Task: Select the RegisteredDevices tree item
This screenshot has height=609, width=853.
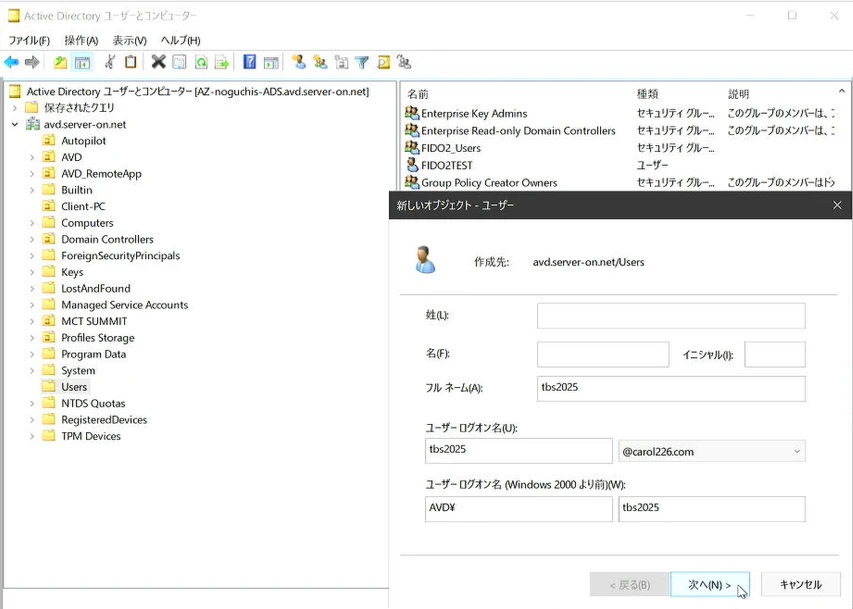Action: [x=104, y=420]
